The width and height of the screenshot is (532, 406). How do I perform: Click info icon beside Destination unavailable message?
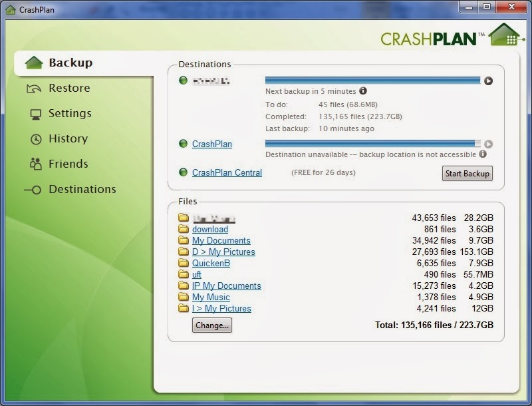[483, 154]
